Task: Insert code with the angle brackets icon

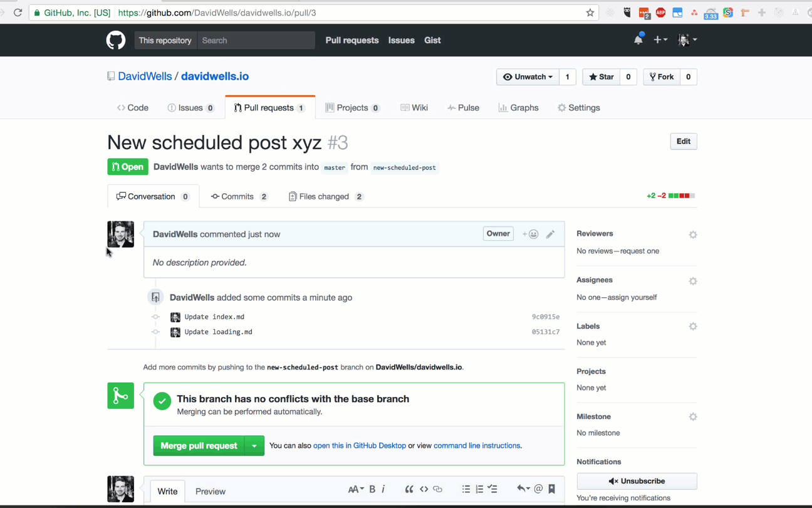Action: (x=424, y=489)
